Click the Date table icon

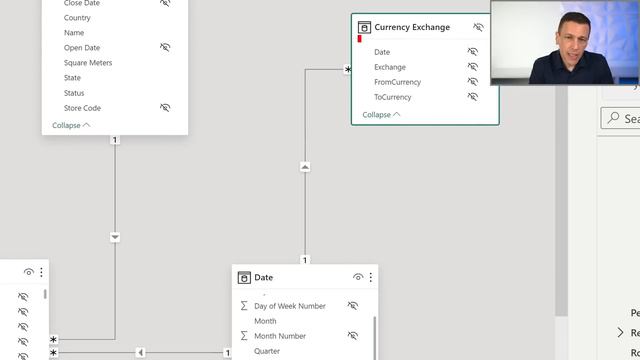pyautogui.click(x=244, y=278)
